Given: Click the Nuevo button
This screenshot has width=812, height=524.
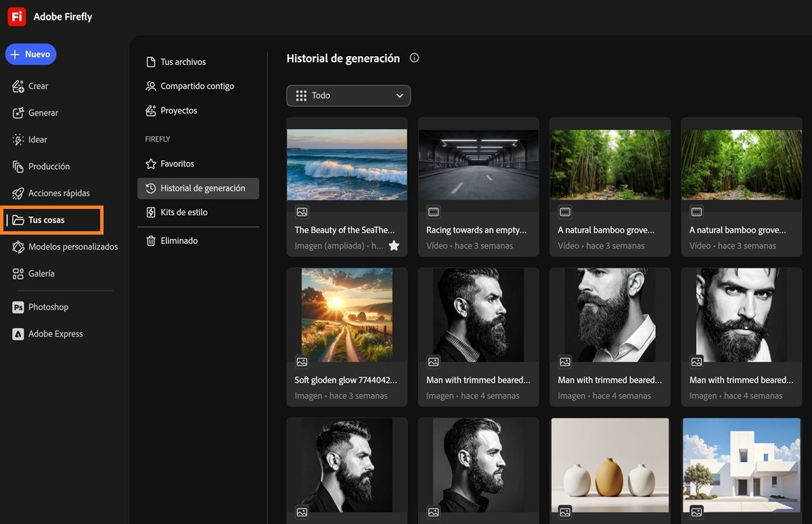Looking at the screenshot, I should pos(30,54).
